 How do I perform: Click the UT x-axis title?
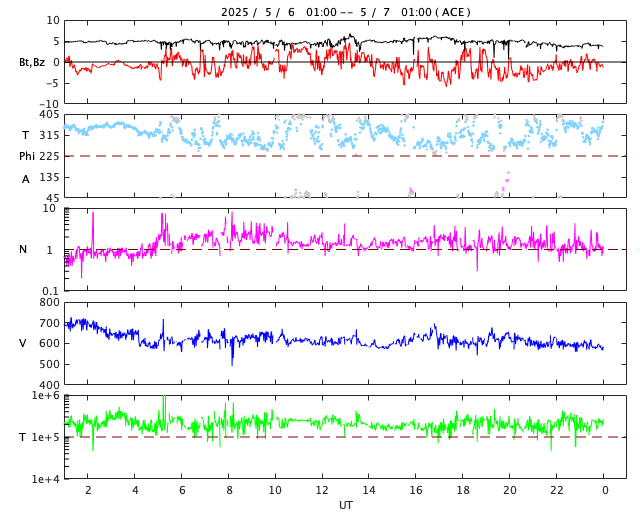pyautogui.click(x=346, y=505)
